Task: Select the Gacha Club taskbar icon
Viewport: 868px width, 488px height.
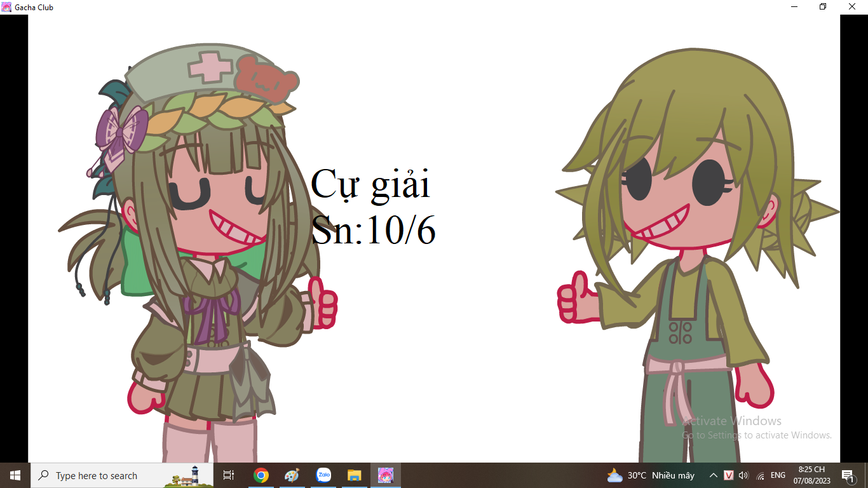Action: (x=386, y=475)
